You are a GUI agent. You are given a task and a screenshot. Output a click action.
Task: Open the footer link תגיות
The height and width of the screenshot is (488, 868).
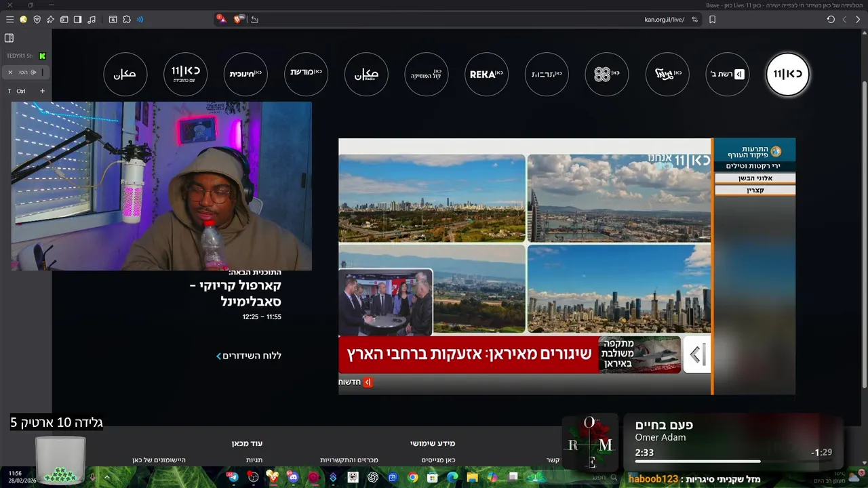pyautogui.click(x=254, y=460)
